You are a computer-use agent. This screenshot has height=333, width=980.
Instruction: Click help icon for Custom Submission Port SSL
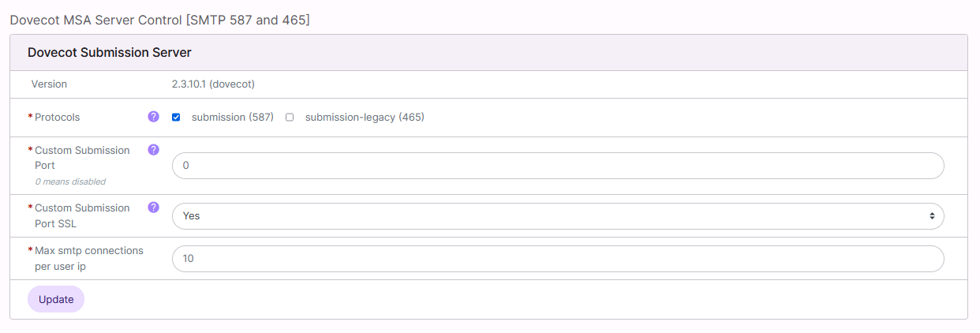(154, 208)
